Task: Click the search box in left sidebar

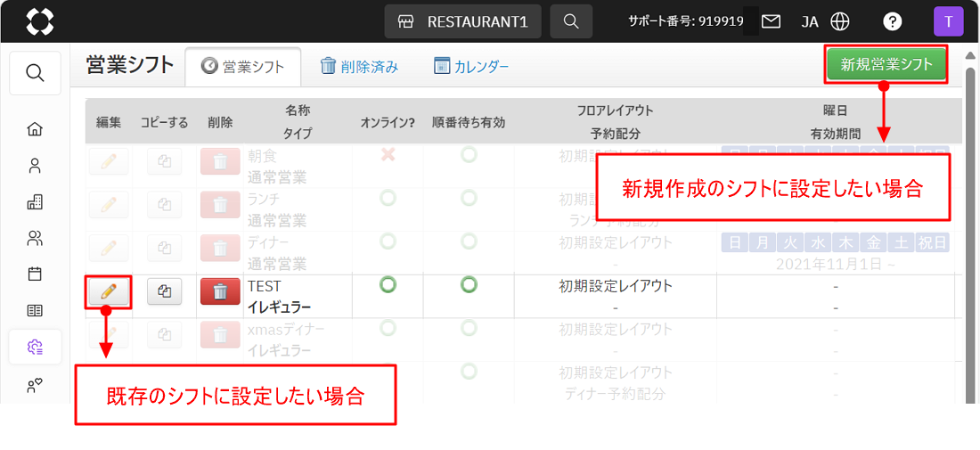Action: click(x=36, y=73)
